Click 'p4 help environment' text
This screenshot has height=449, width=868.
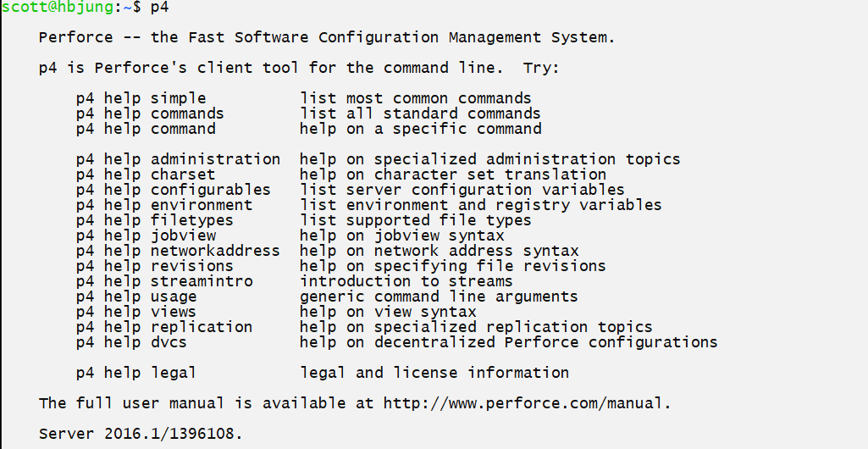164,205
